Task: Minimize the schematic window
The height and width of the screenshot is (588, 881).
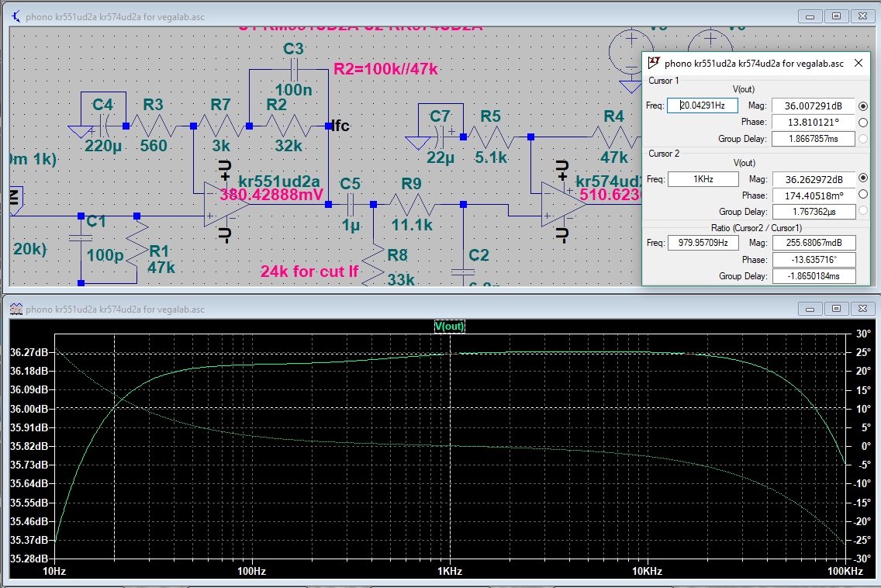Action: coord(810,16)
